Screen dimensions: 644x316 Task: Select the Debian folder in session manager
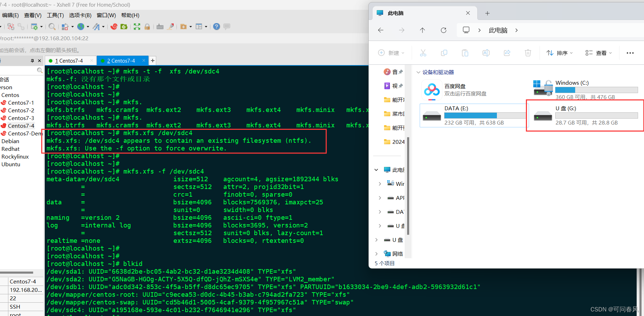pyautogui.click(x=10, y=141)
